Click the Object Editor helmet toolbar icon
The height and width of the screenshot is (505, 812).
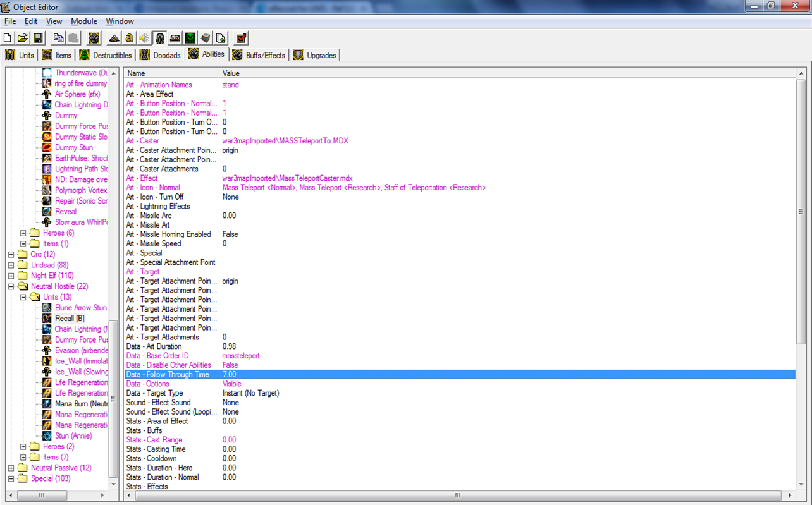pos(159,39)
